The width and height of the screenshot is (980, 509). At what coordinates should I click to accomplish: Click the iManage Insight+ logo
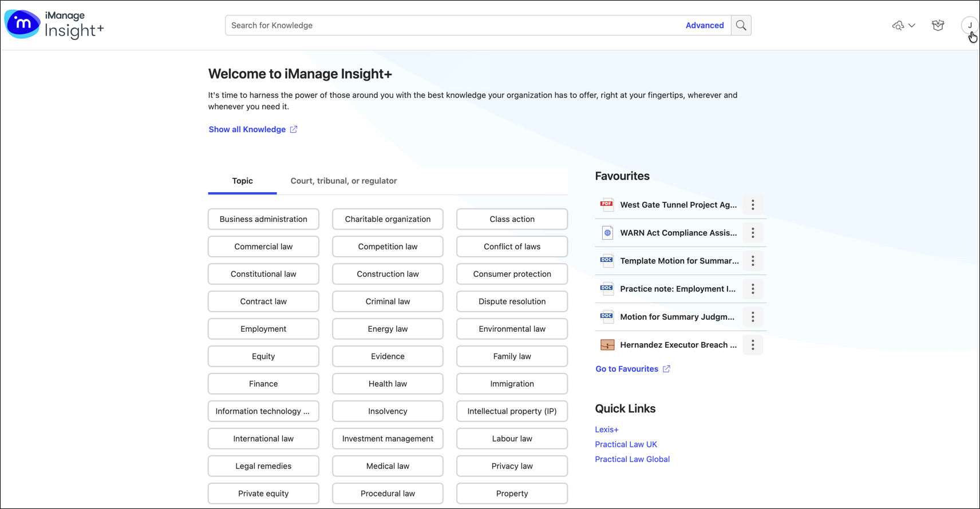[54, 25]
